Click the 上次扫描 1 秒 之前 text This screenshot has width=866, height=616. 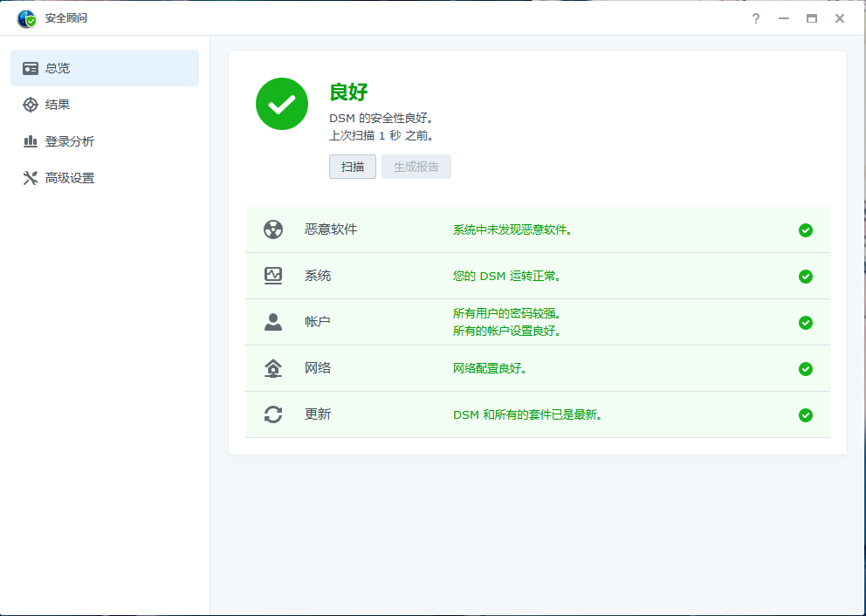pyautogui.click(x=381, y=136)
